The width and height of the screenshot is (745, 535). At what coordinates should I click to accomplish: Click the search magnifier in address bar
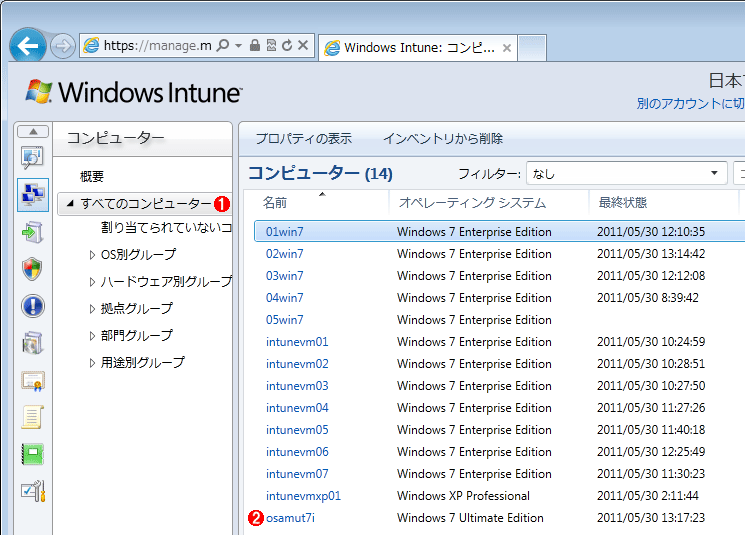click(x=222, y=45)
